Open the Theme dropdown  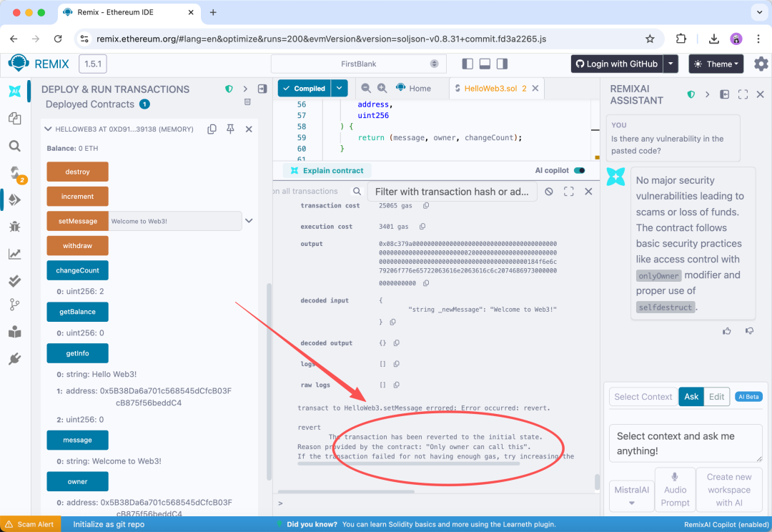(716, 64)
